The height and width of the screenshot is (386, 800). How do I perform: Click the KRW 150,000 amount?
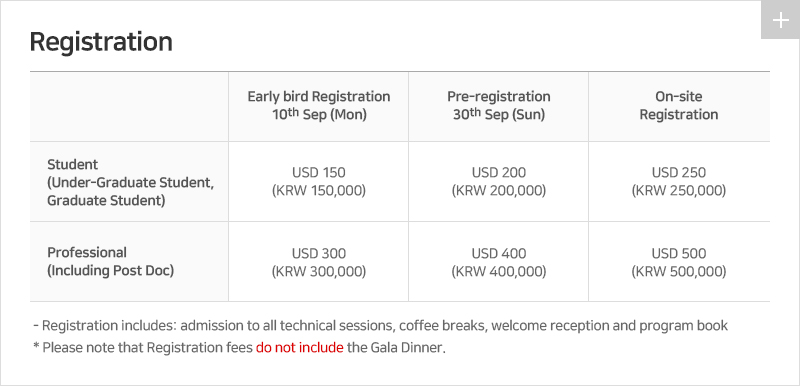(319, 191)
